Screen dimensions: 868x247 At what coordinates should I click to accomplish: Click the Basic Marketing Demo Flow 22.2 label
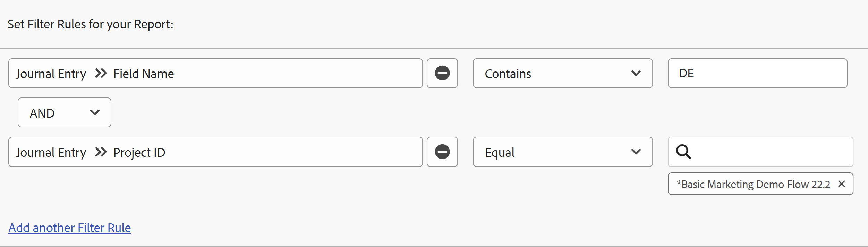(x=753, y=184)
